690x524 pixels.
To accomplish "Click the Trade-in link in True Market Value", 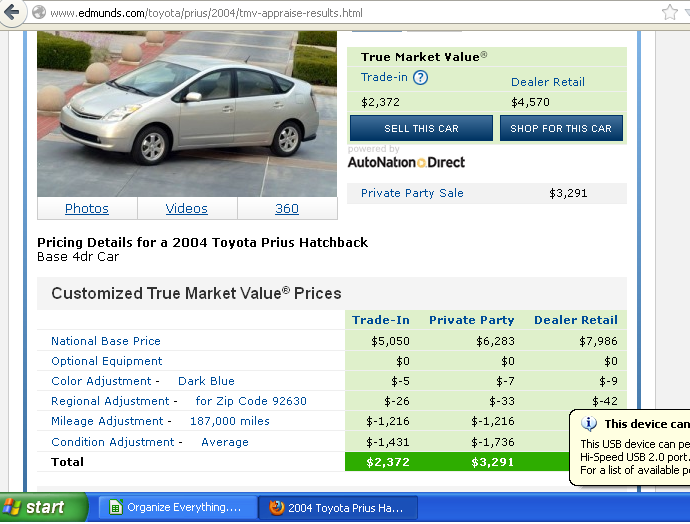I will pyautogui.click(x=384, y=77).
